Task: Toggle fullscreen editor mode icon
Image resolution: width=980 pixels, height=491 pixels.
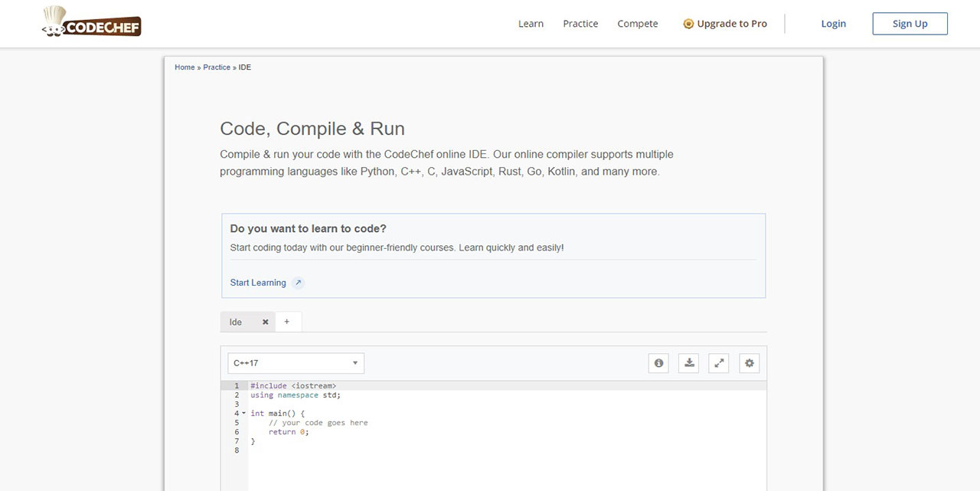Action: tap(719, 363)
